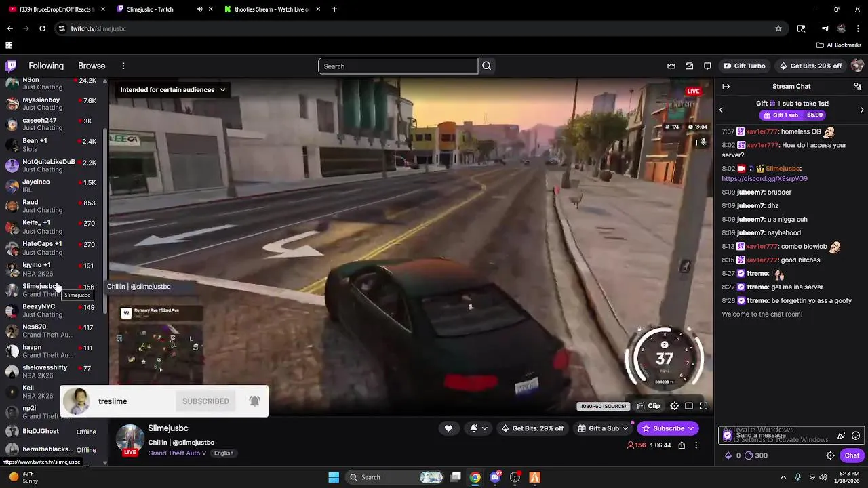Click the Gift Turbo button

coord(744,66)
